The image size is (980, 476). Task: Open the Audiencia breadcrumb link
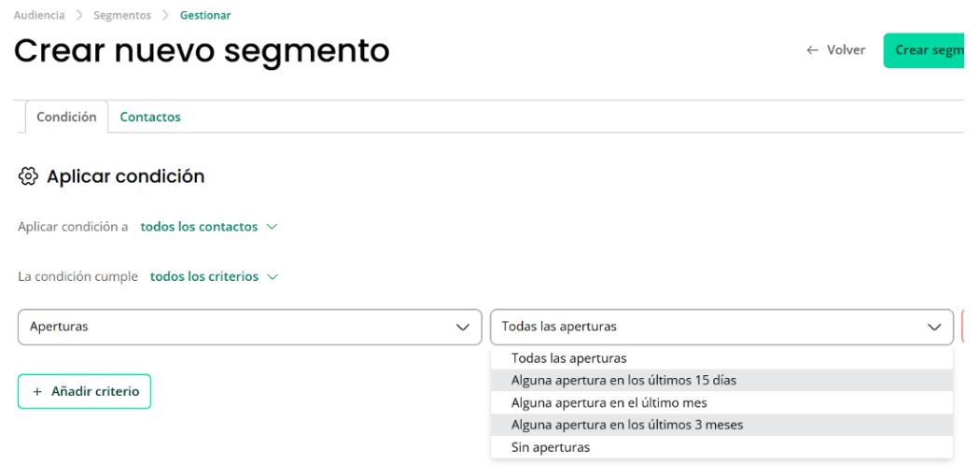point(39,15)
